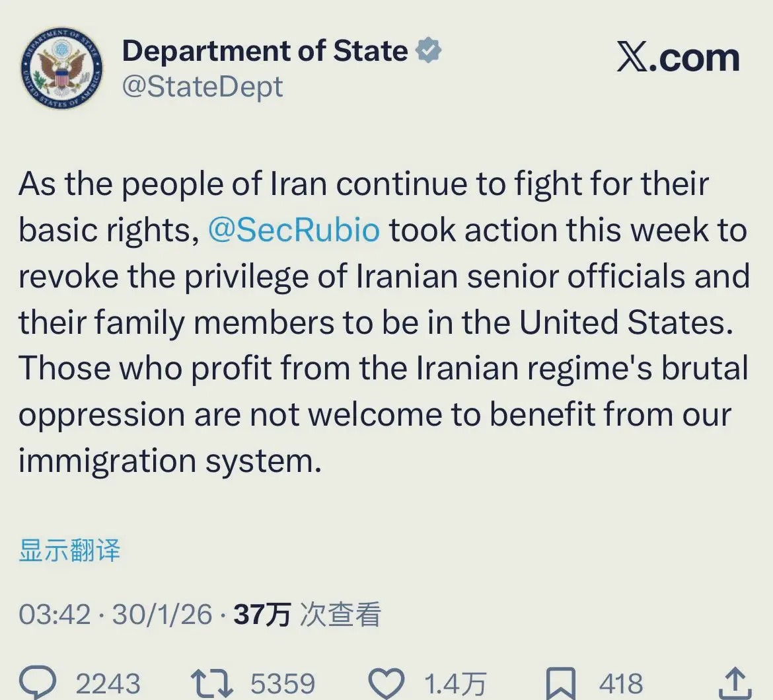This screenshot has height=700, width=773.
Task: Like the post with the heart icon
Action: point(385,681)
